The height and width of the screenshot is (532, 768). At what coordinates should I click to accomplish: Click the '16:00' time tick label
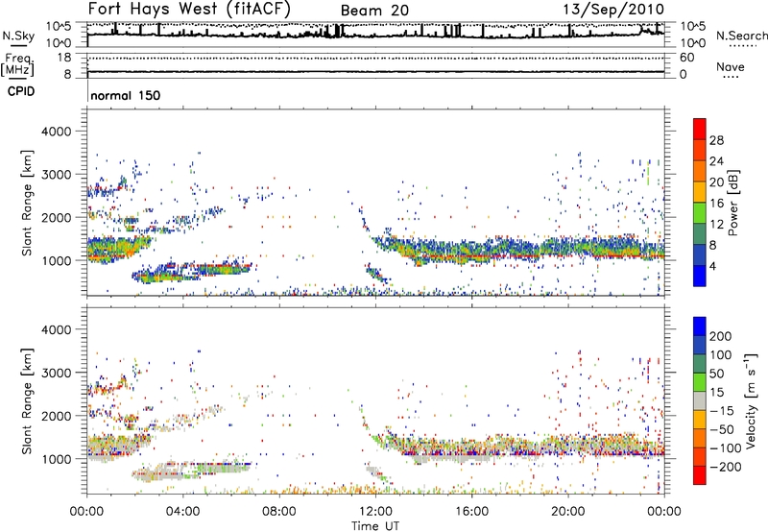pos(471,512)
